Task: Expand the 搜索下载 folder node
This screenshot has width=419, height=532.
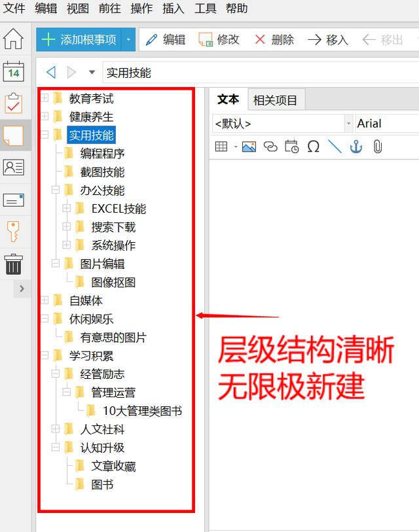Action: click(x=67, y=226)
